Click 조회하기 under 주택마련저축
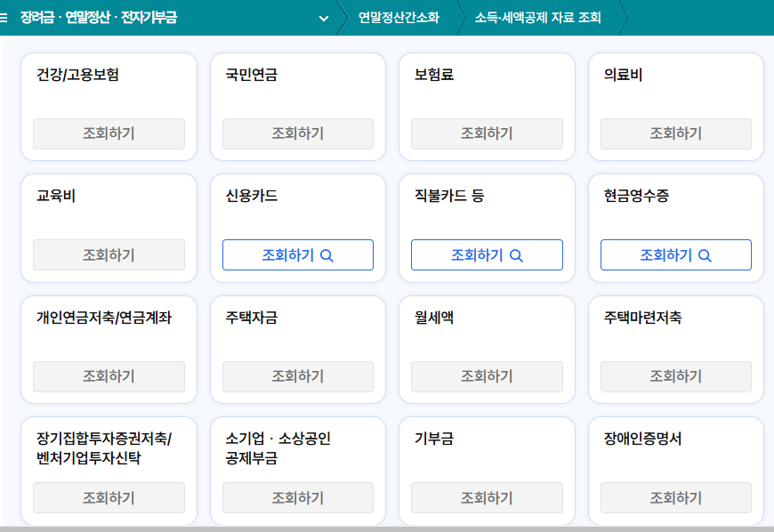Image resolution: width=774 pixels, height=532 pixels. 675,376
